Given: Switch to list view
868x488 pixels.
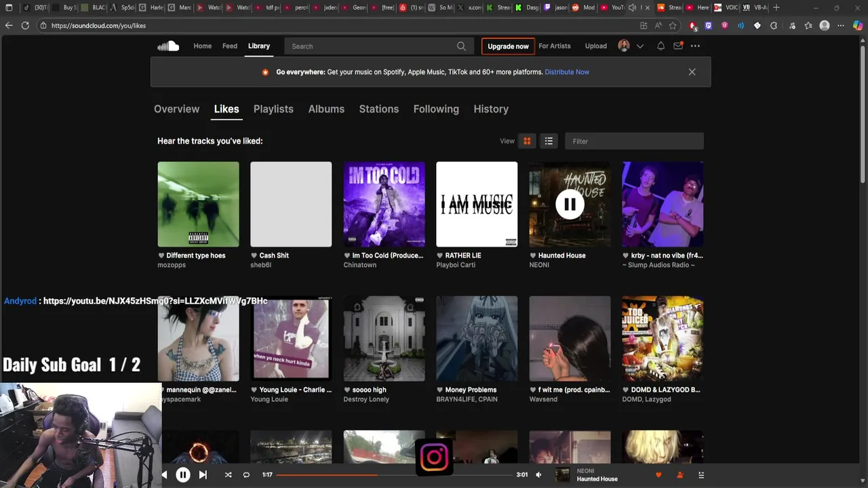Looking at the screenshot, I should pyautogui.click(x=549, y=141).
